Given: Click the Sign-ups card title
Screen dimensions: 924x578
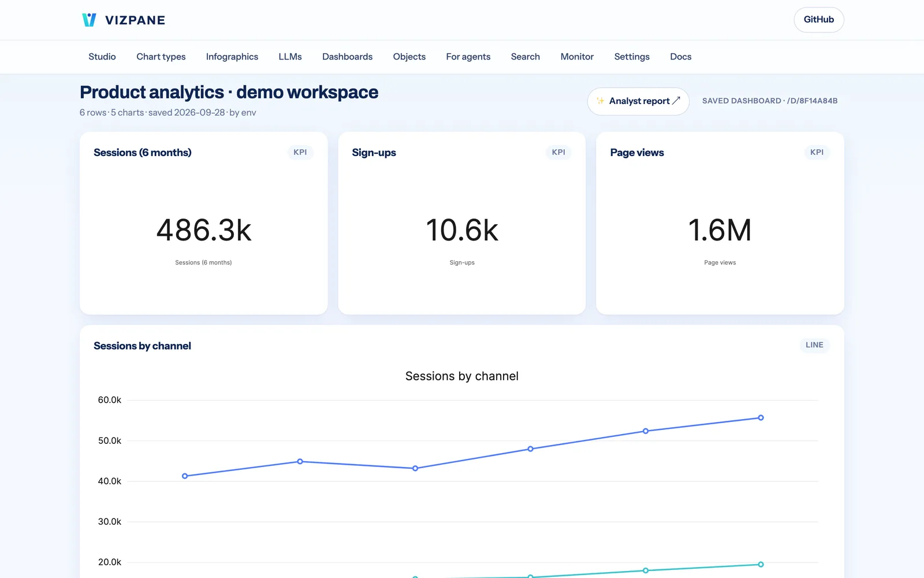Looking at the screenshot, I should pyautogui.click(x=374, y=153).
